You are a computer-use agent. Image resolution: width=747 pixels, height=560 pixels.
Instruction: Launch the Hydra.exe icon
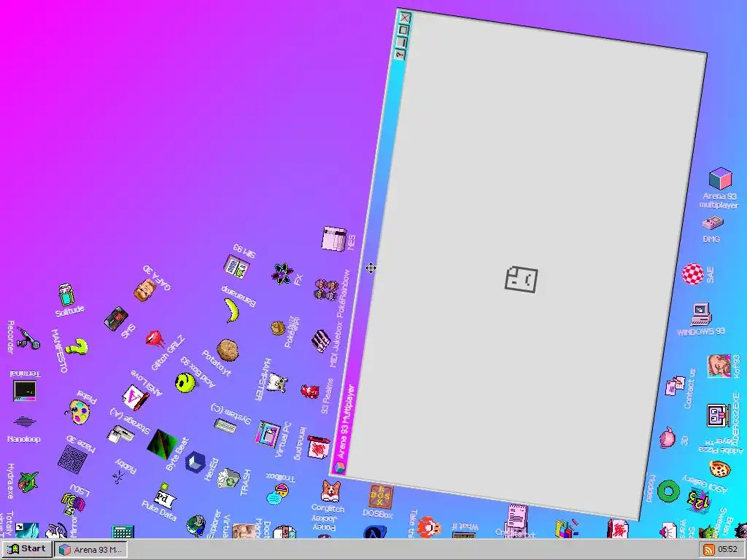point(28,481)
